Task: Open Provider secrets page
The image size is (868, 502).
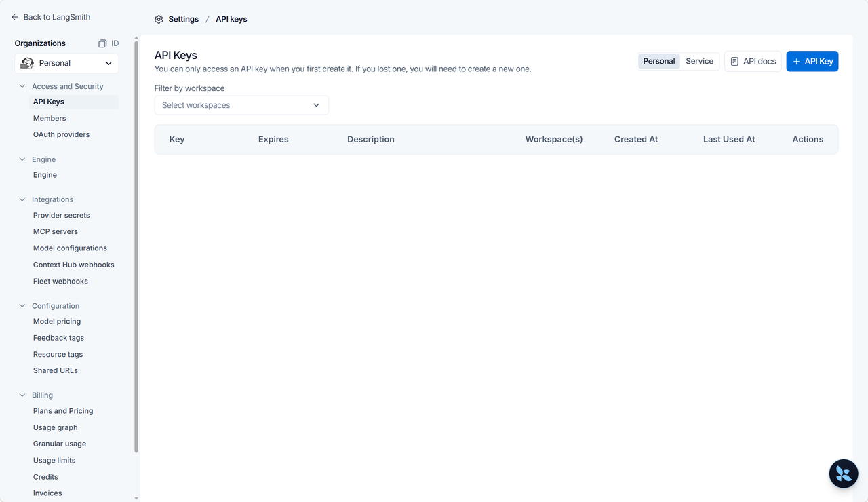Action: 61,215
